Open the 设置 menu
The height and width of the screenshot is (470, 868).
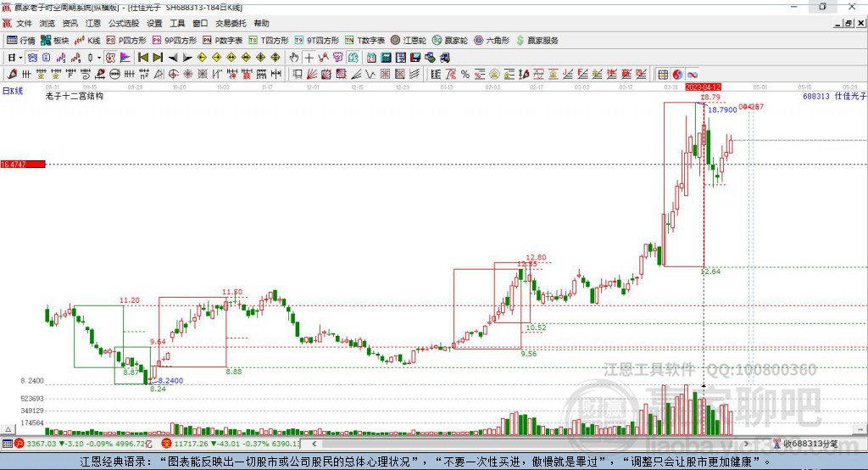[154, 23]
